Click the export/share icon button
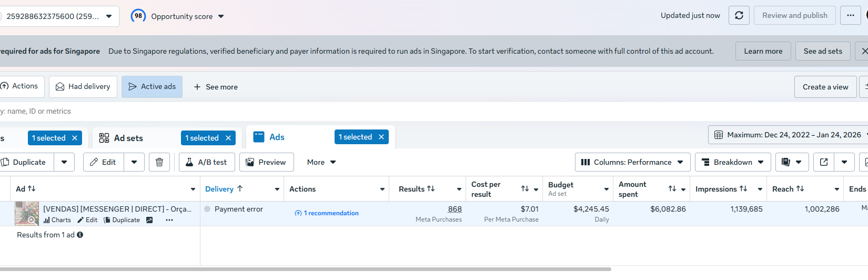 click(824, 162)
